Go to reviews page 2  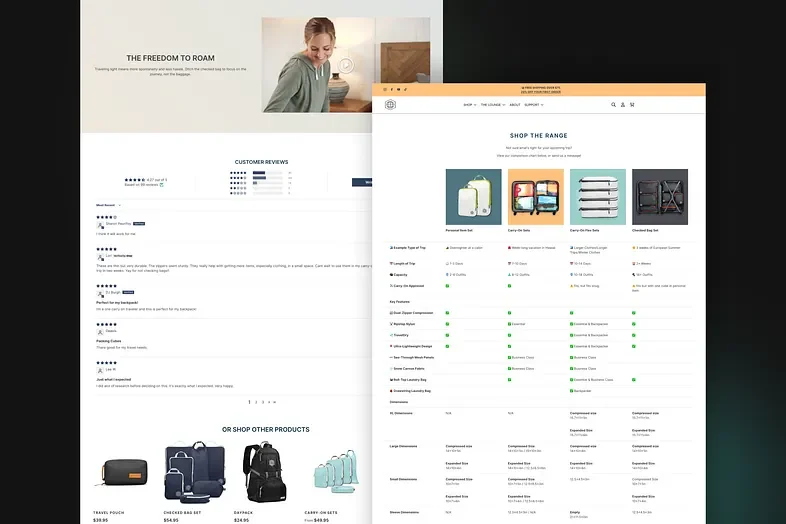(256, 402)
